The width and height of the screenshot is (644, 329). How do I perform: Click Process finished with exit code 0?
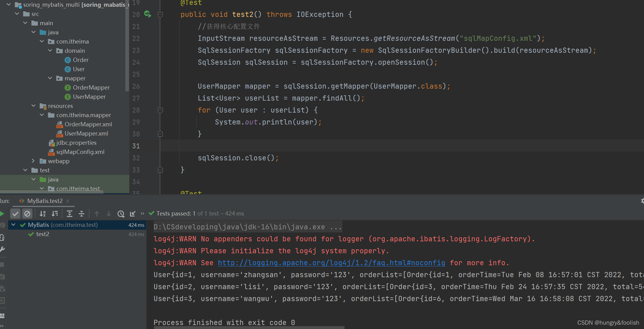coord(224,323)
